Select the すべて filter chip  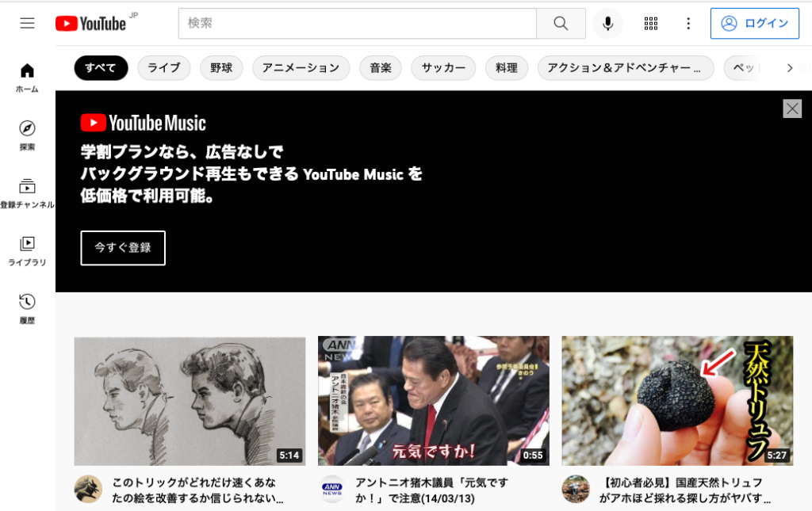101,68
